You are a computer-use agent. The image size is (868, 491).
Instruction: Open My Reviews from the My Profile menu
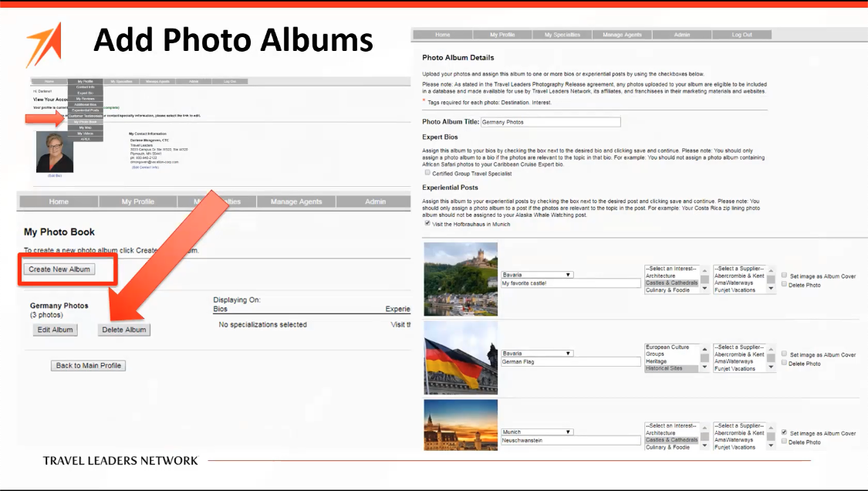(x=85, y=99)
